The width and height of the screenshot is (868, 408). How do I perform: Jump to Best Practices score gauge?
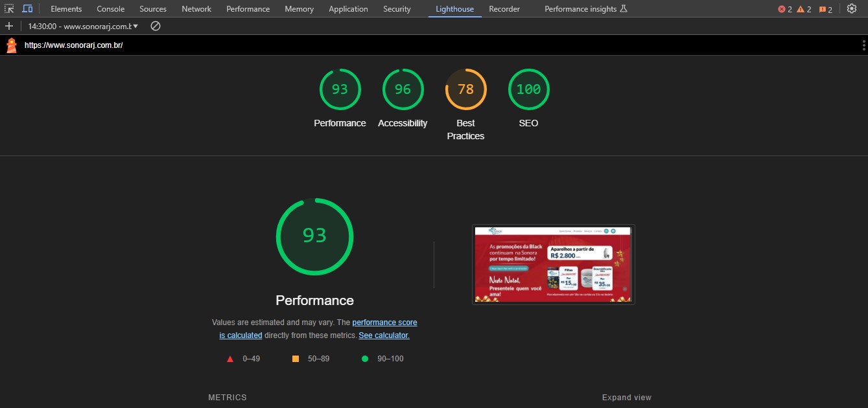[x=465, y=90]
